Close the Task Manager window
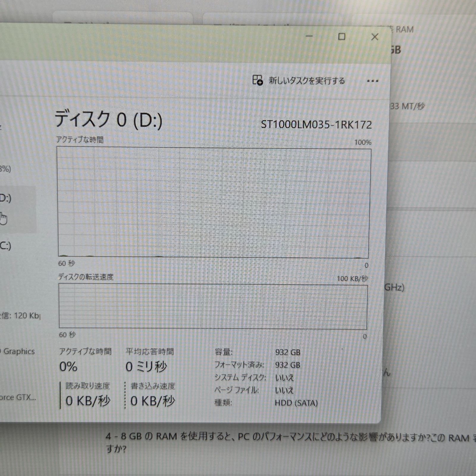This screenshot has width=476, height=476. coord(375,37)
